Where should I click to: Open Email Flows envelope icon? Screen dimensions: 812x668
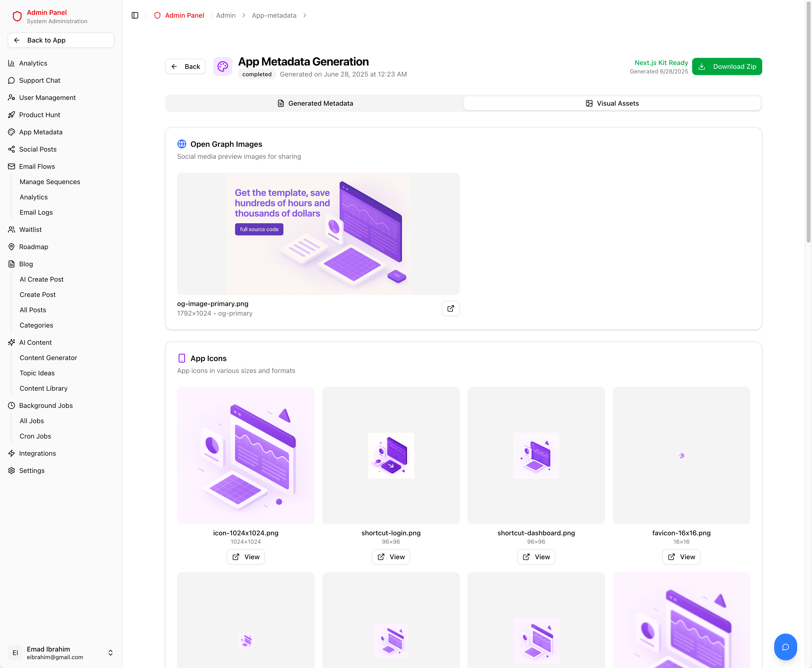11,166
